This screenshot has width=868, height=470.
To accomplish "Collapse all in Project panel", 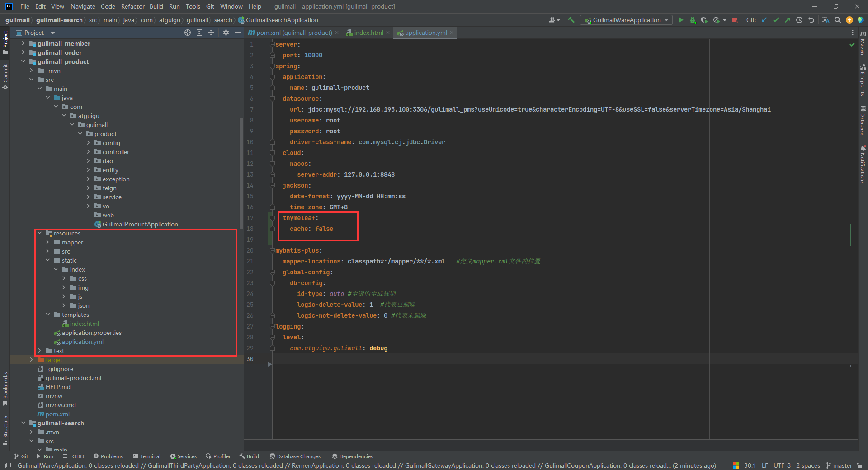I will (211, 33).
